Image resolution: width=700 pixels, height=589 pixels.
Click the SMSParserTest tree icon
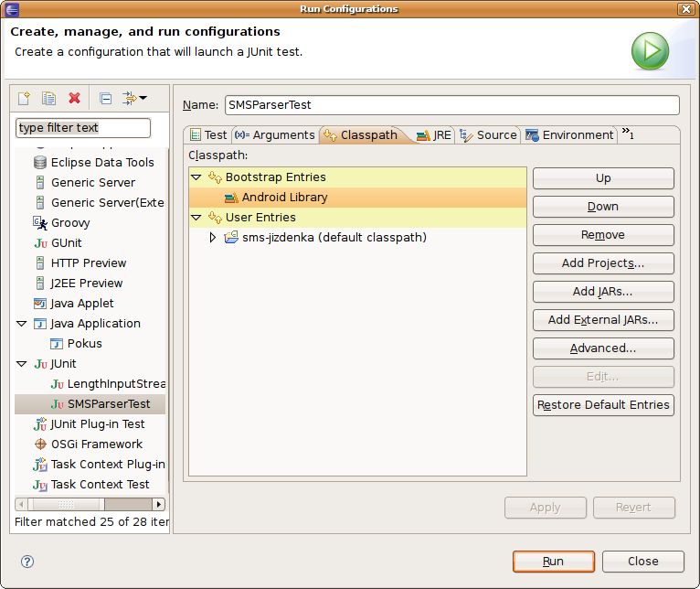click(x=58, y=404)
